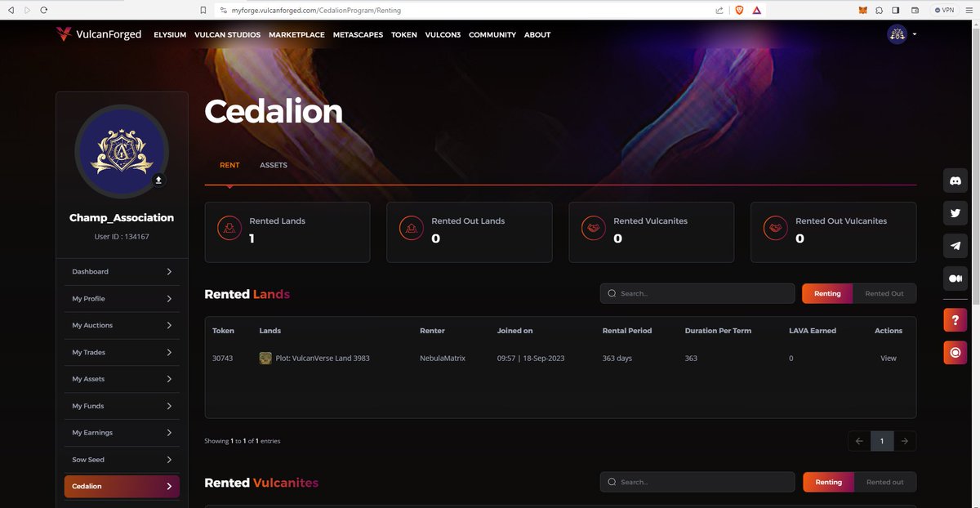Enable the VPN in the browser toolbar
This screenshot has width=980, height=508.
pos(943,10)
